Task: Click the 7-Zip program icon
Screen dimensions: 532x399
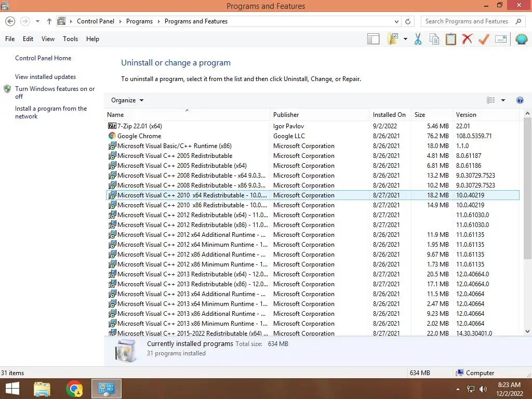Action: coord(112,126)
